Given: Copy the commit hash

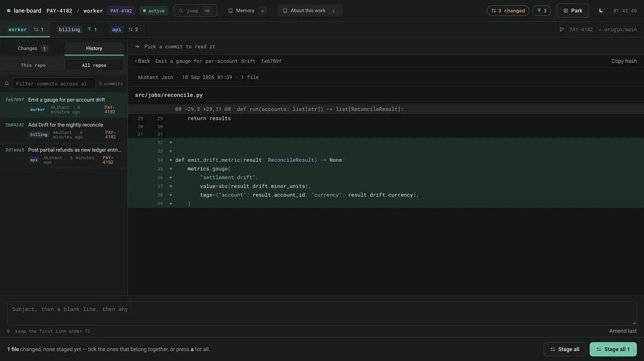Looking at the screenshot, I should 624,61.
